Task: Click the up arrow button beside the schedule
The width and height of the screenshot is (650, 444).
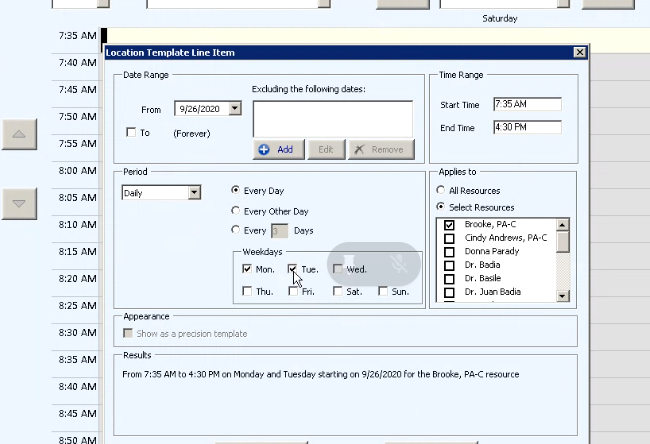Action: coord(19,134)
